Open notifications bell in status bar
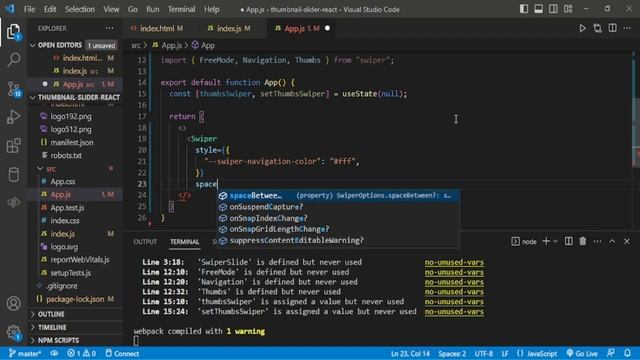Image resolution: width=640 pixels, height=360 pixels. coord(627,353)
